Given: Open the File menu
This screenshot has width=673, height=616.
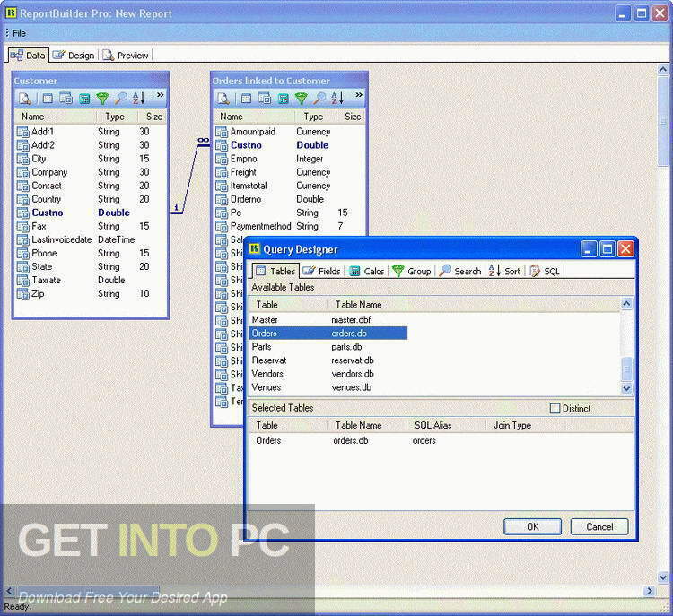Looking at the screenshot, I should (x=19, y=33).
